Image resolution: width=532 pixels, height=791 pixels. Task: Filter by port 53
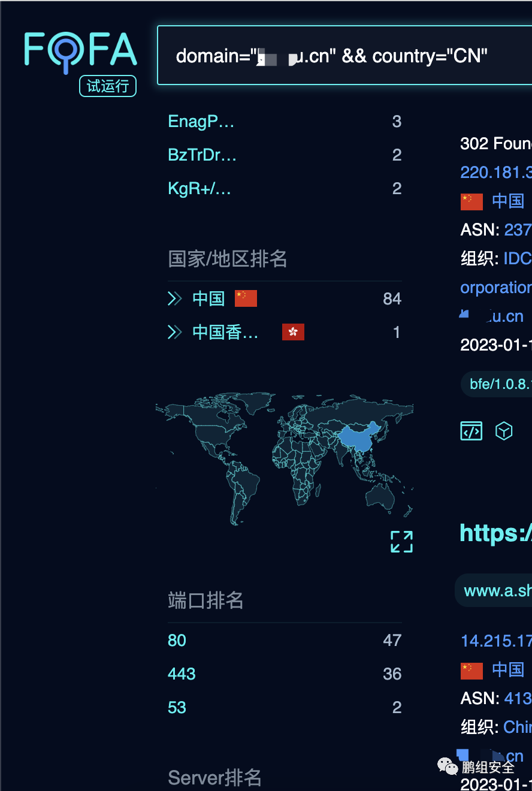177,708
